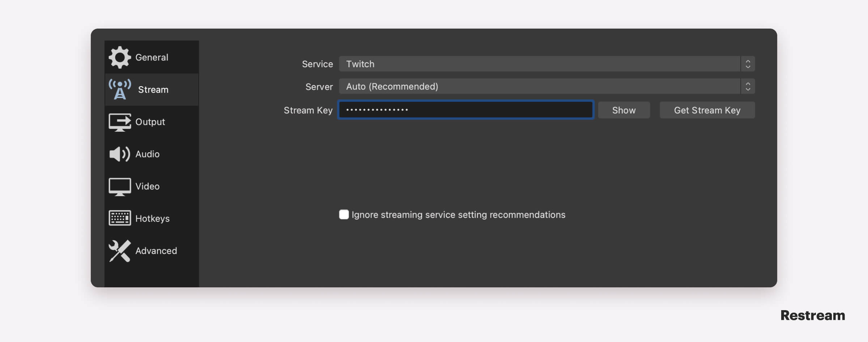
Task: Click the Ignore recommendations checkbox label text
Action: [x=458, y=215]
